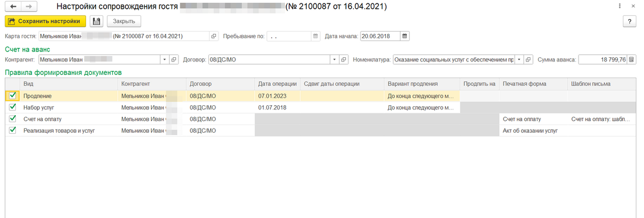Viewport: 644px width, 218px height.
Task: Open the guest card link icon
Action: pyautogui.click(x=214, y=36)
